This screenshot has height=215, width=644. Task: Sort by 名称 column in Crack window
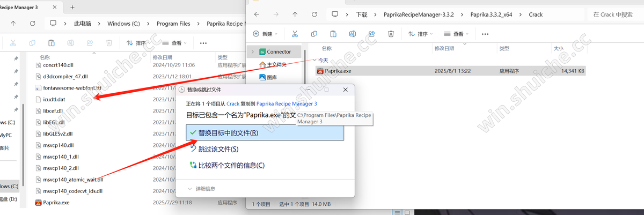pos(326,48)
